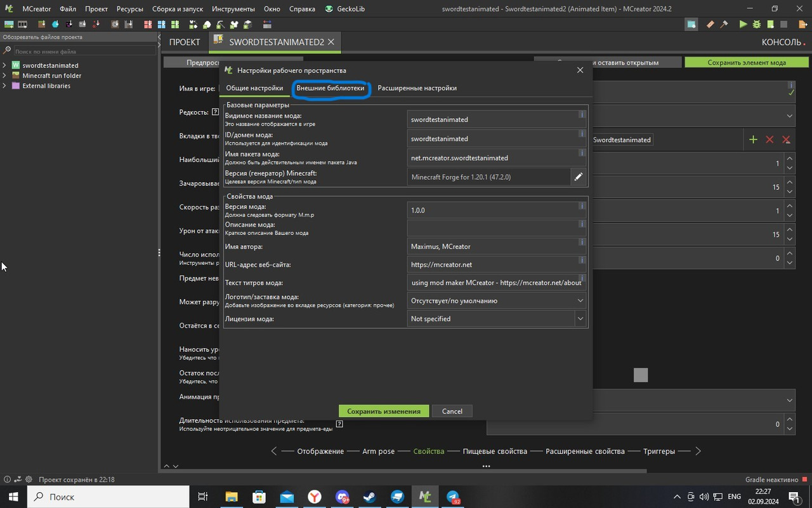Open workspace settings folder-gear toolbar icon
Screen dimensions: 812x508
click(x=691, y=24)
